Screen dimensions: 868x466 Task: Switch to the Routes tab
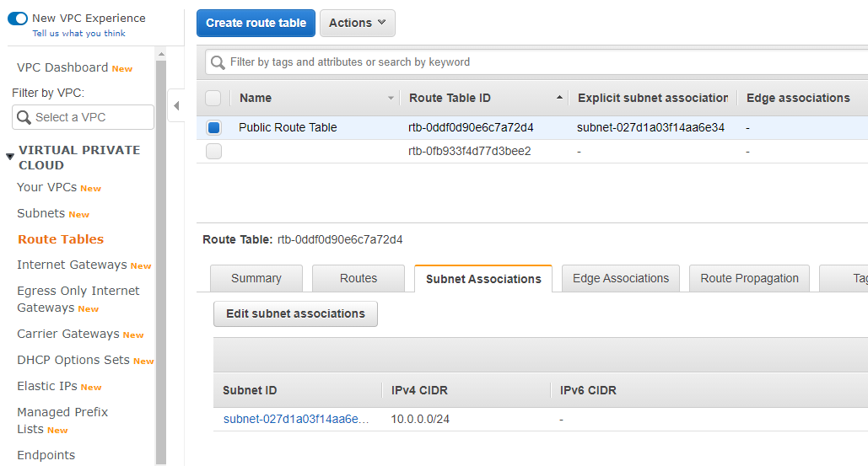click(x=359, y=278)
